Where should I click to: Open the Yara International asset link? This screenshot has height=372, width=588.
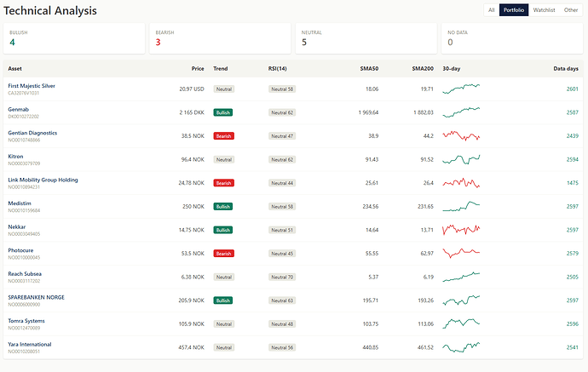pyautogui.click(x=30, y=344)
